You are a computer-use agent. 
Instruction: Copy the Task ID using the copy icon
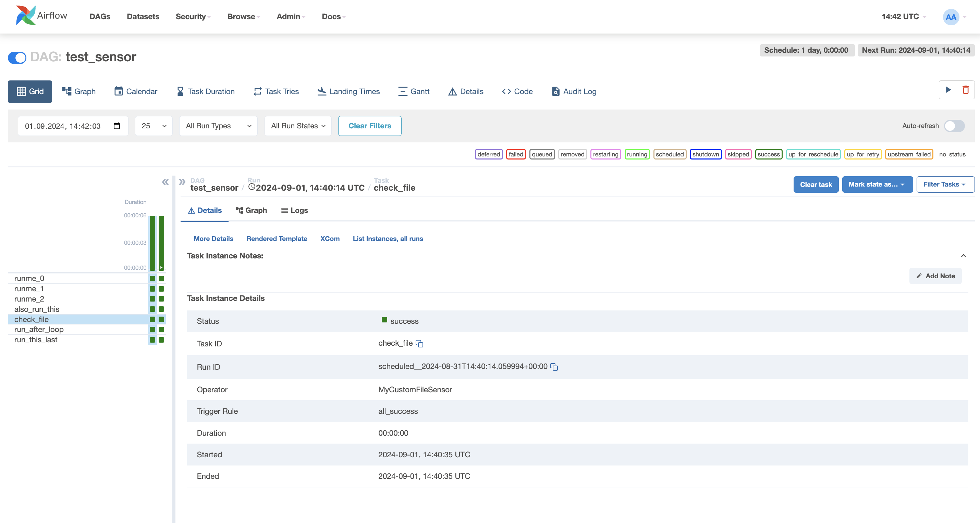(x=420, y=343)
